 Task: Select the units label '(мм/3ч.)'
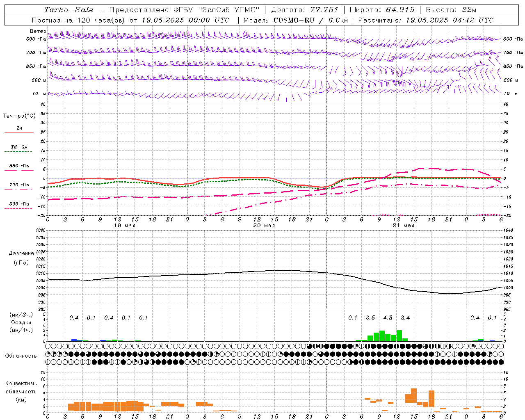pos(21,315)
